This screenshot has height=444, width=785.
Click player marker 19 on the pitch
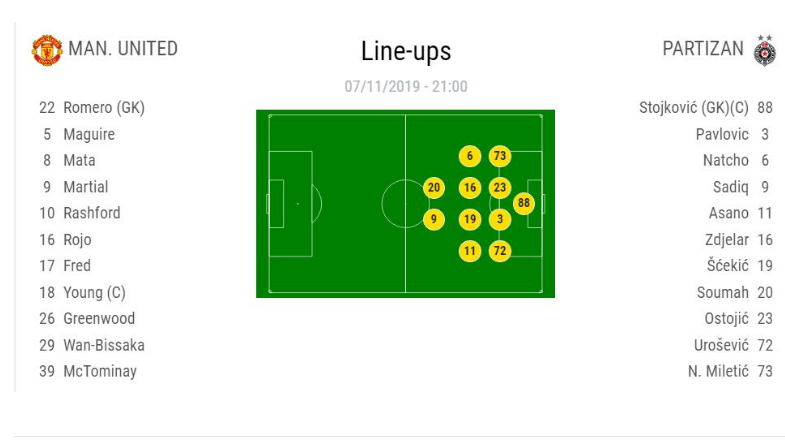pos(470,219)
